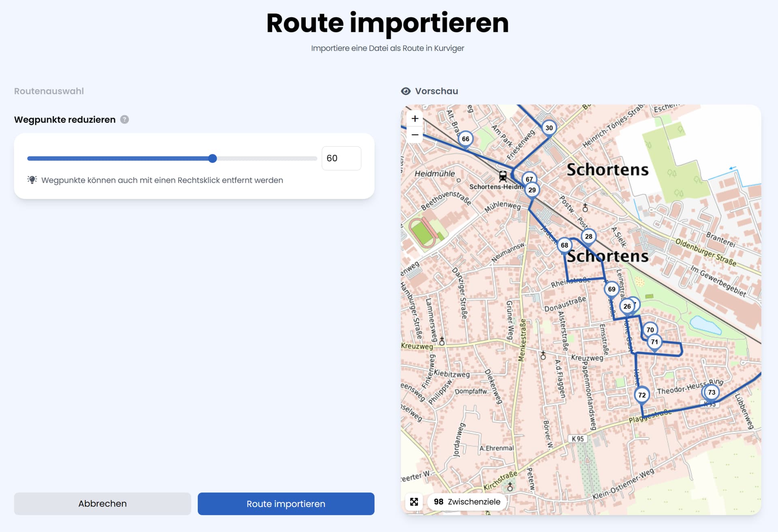Click waypoint marker 68 on route
Screen dimensions: 778x532
(x=564, y=245)
